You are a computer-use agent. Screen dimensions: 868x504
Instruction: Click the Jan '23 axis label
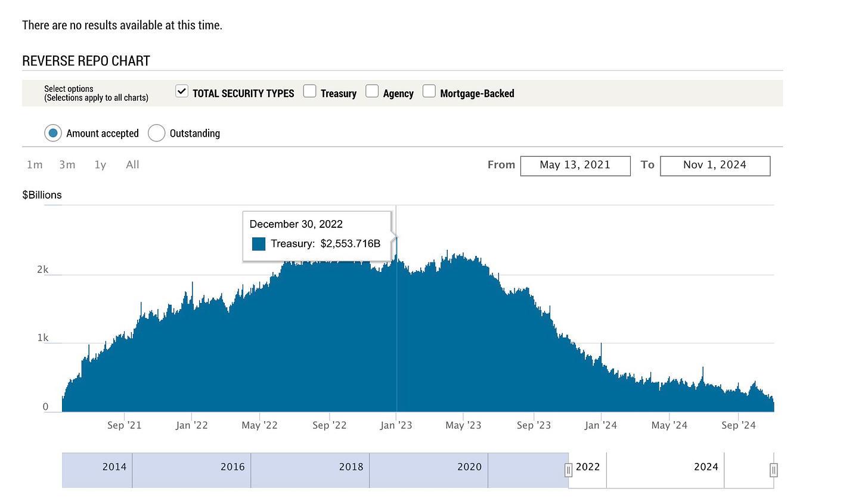[396, 425]
